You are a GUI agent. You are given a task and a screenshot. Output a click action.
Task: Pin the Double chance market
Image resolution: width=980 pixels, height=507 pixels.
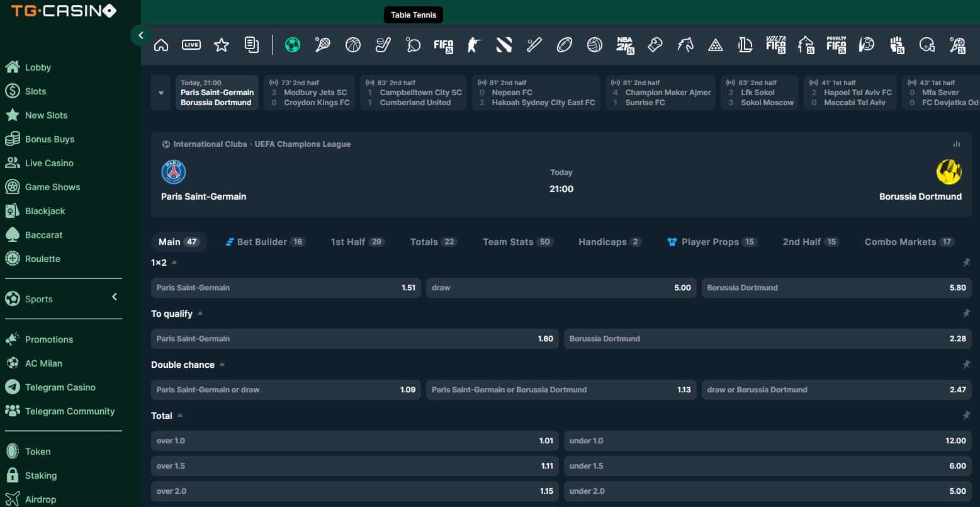[966, 365]
